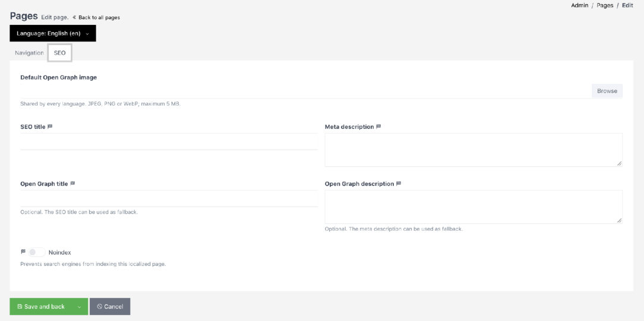Toggle the Noindex switch

tap(37, 252)
